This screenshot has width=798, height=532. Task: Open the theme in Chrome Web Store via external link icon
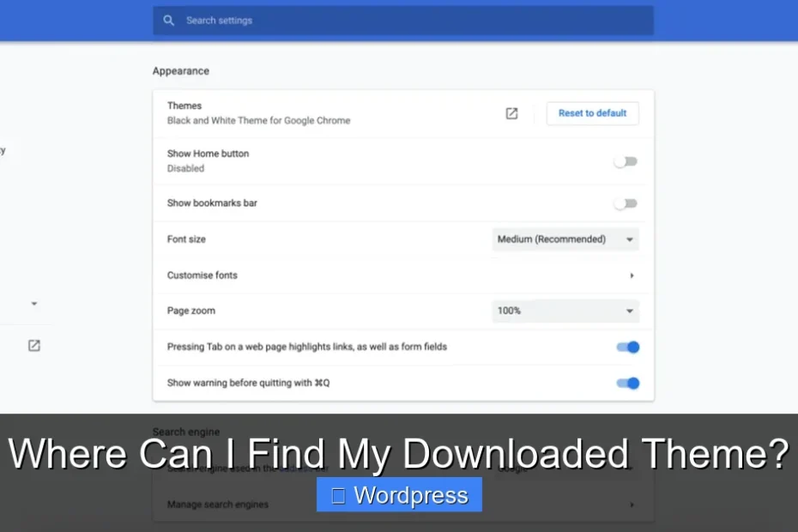coord(511,112)
